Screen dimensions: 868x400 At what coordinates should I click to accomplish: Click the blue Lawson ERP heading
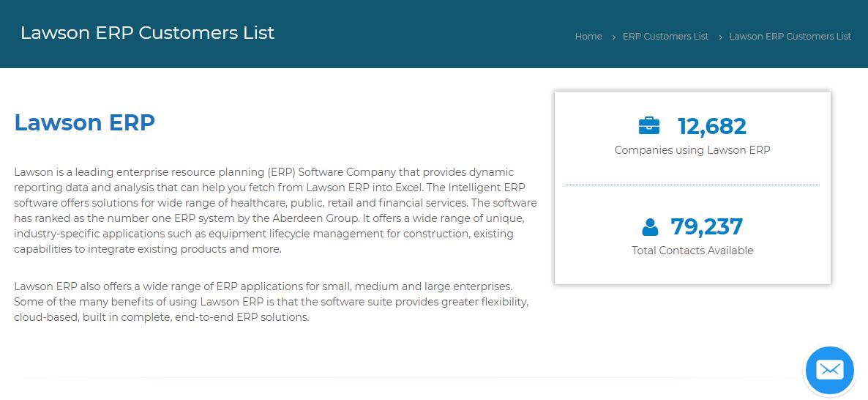pyautogui.click(x=84, y=122)
